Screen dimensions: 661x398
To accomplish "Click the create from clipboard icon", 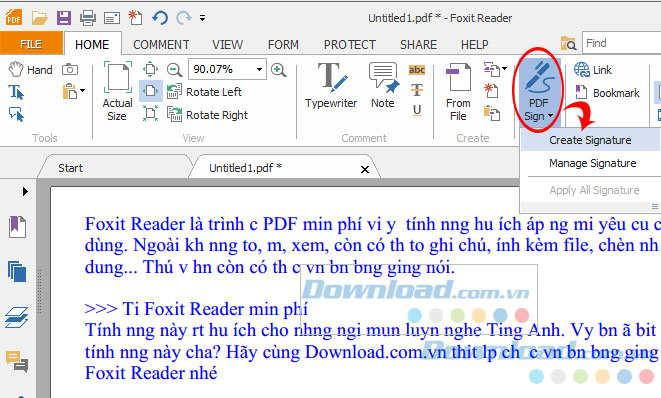I will tap(492, 113).
